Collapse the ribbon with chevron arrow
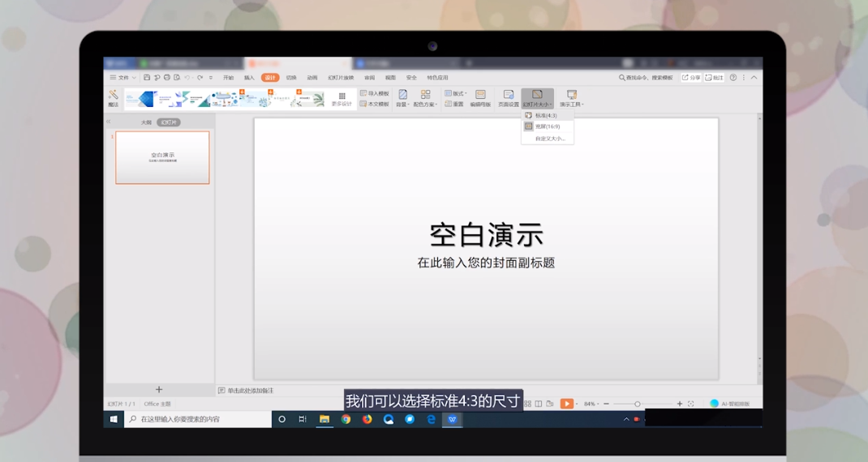Viewport: 868px width, 462px height. tap(754, 78)
